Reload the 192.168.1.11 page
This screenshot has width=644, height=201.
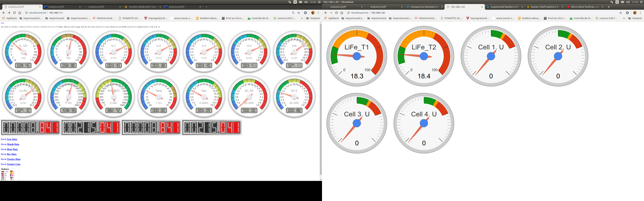14,13
